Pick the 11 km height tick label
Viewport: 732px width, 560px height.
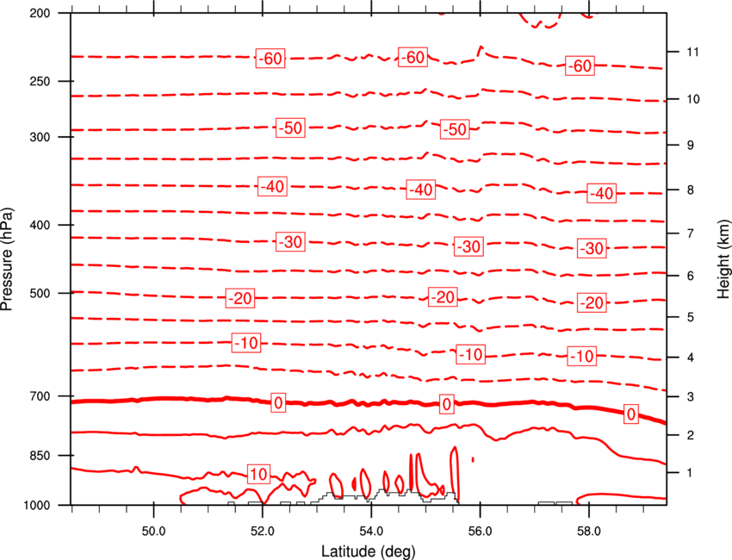(693, 52)
